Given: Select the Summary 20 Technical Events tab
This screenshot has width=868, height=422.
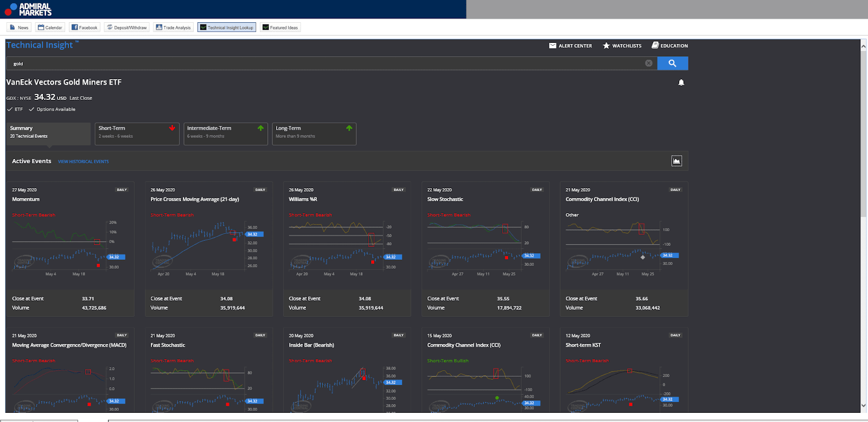Looking at the screenshot, I should coord(48,133).
